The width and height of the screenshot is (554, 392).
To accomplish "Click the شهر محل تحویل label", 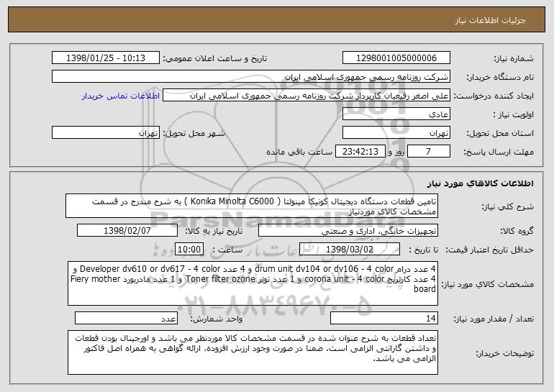I will tap(194, 134).
